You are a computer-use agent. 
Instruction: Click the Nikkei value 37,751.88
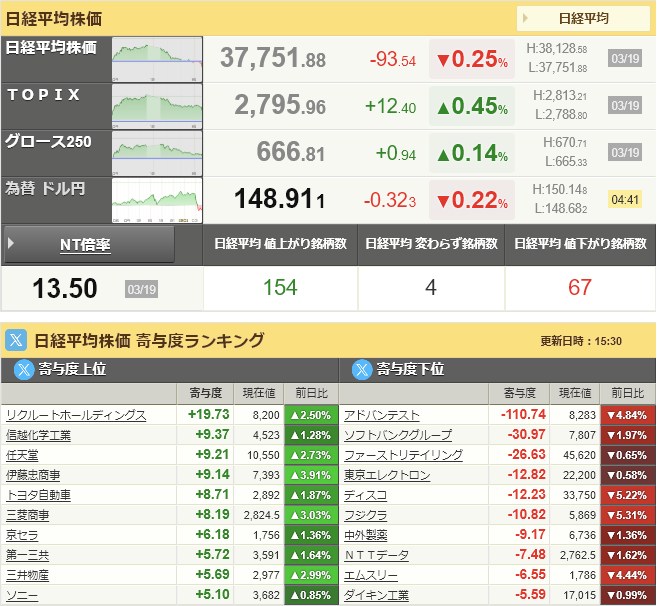[x=273, y=57]
